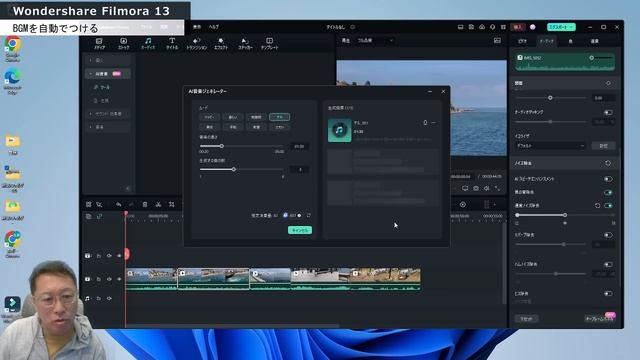This screenshot has height=360, width=640.
Task: Expand the サウンドエフェクト tree node
Action: tap(90, 114)
